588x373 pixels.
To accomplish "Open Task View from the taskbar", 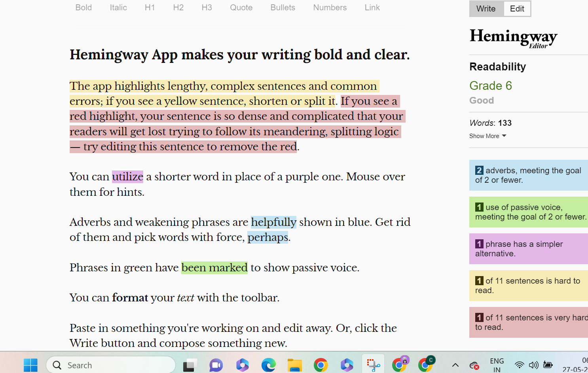I will [x=190, y=365].
